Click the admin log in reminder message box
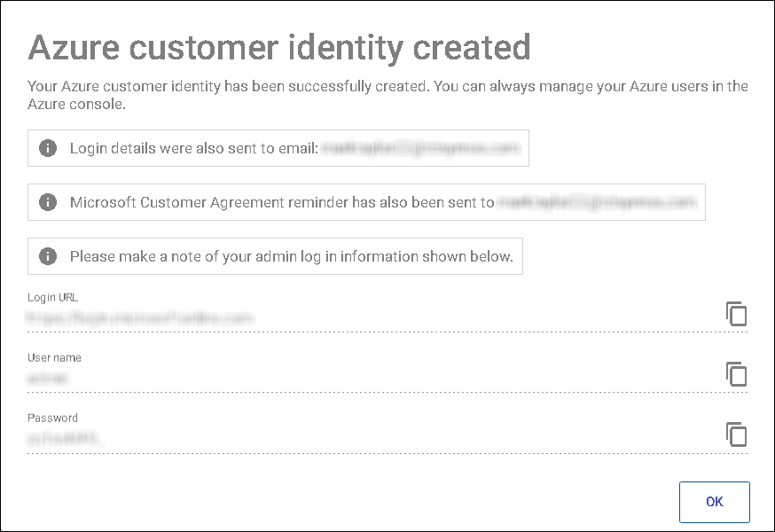 275,256
